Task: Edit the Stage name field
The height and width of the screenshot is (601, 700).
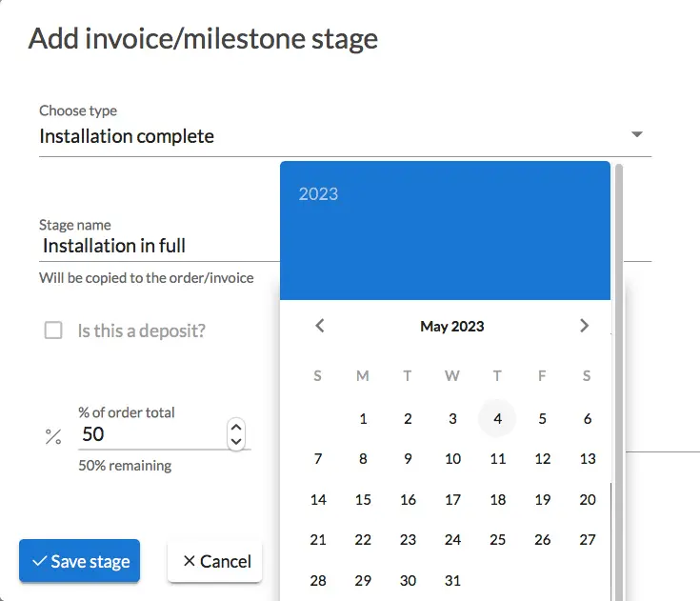Action: (159, 246)
